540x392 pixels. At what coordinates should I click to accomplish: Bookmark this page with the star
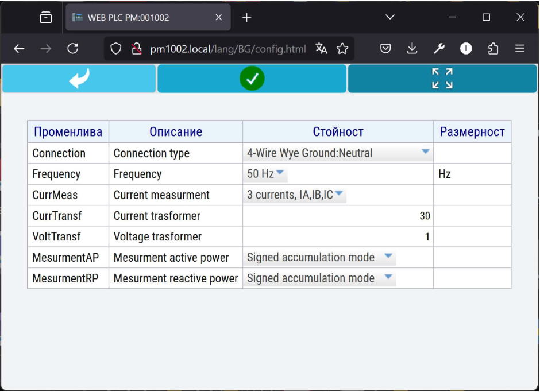[x=342, y=49]
